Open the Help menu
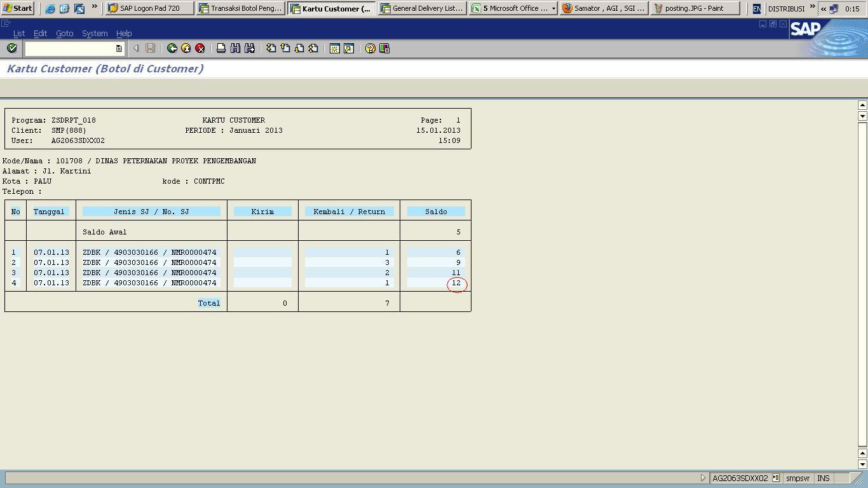The image size is (868, 488). 124,33
